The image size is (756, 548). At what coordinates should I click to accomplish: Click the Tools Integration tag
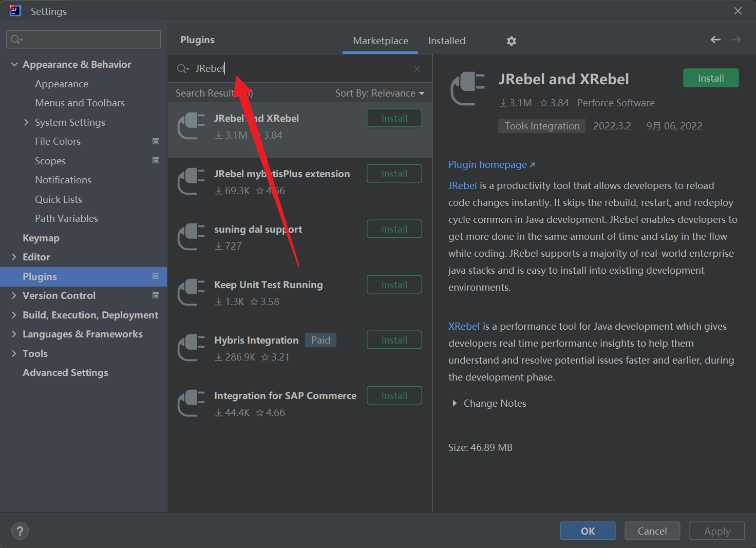pyautogui.click(x=542, y=126)
